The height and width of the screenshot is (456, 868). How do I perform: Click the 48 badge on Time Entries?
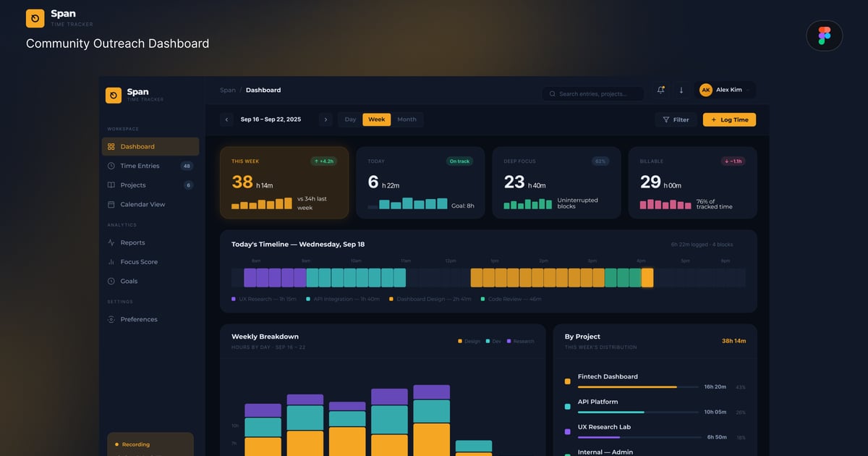click(x=187, y=166)
